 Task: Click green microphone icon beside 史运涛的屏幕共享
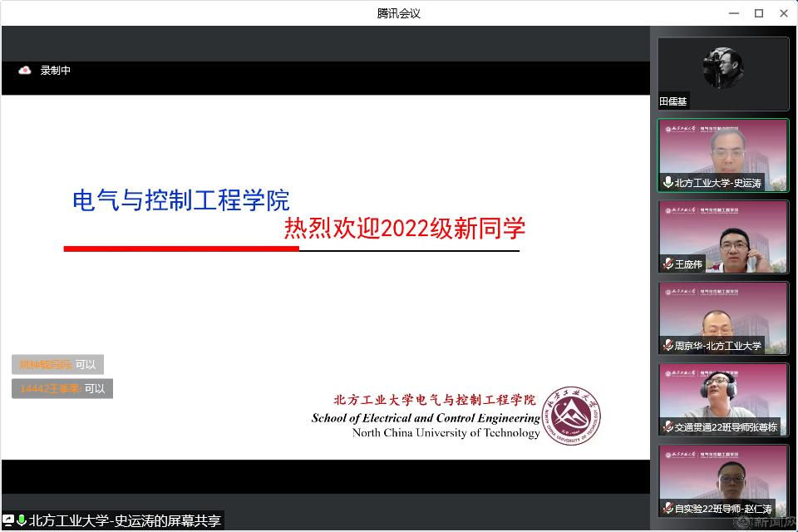tap(22, 521)
